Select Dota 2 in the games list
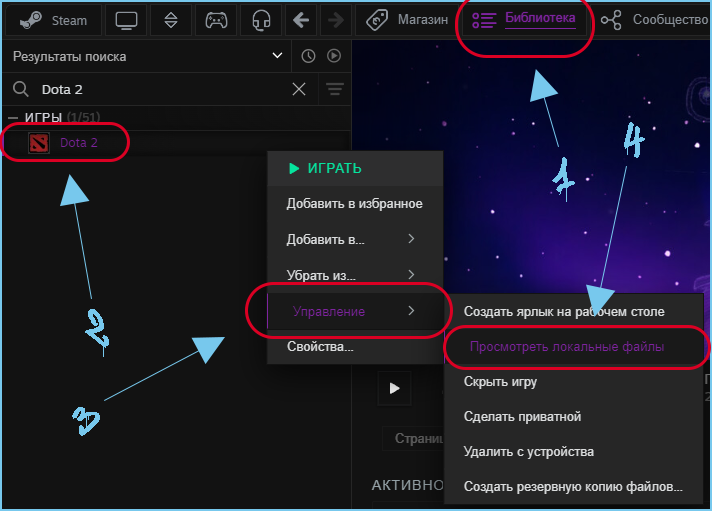Image resolution: width=712 pixels, height=511 pixels. click(x=79, y=143)
